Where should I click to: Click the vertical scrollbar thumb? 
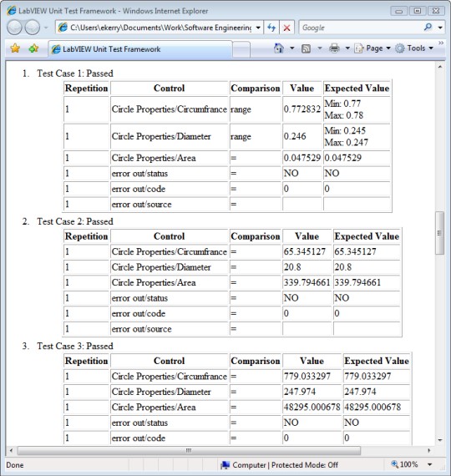point(440,233)
